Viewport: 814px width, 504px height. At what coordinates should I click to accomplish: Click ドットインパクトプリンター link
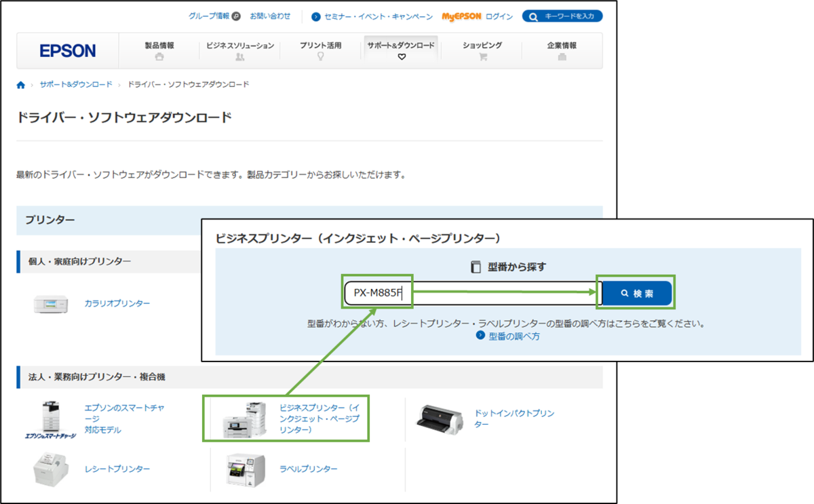pyautogui.click(x=514, y=419)
